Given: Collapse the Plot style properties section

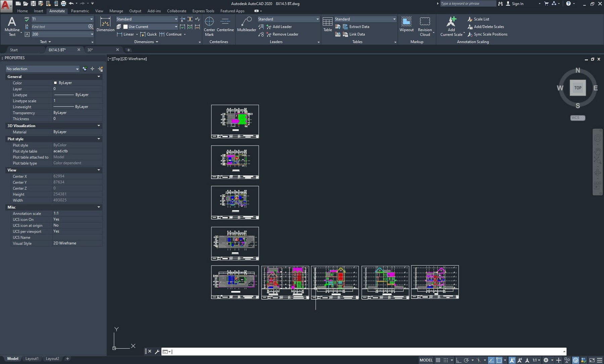Looking at the screenshot, I should 99,139.
